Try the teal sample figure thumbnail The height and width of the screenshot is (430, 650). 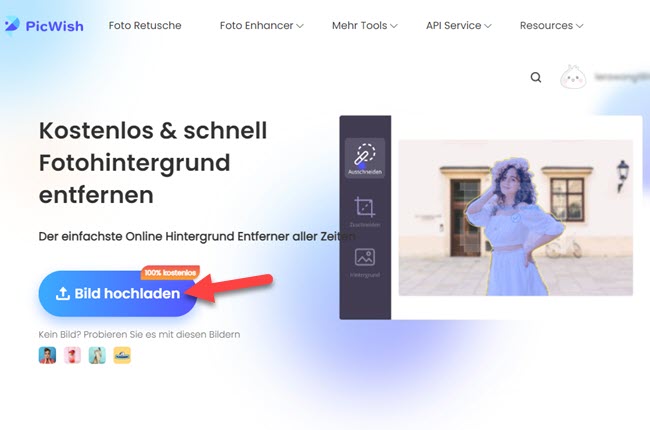[x=97, y=355]
